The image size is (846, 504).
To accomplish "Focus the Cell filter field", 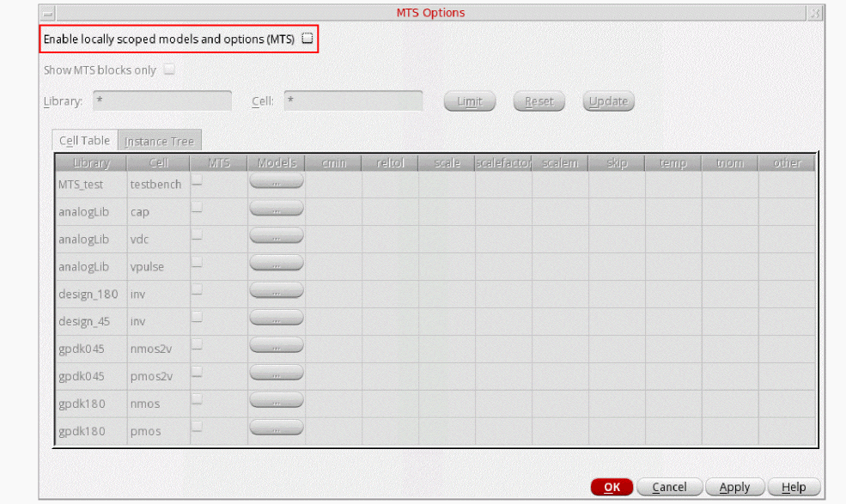I will tap(353, 100).
